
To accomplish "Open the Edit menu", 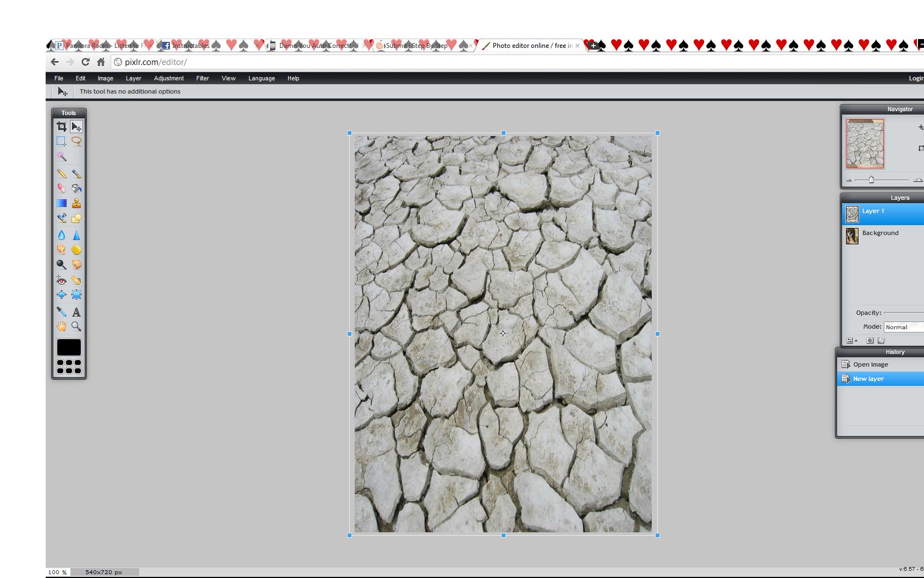I will 80,78.
